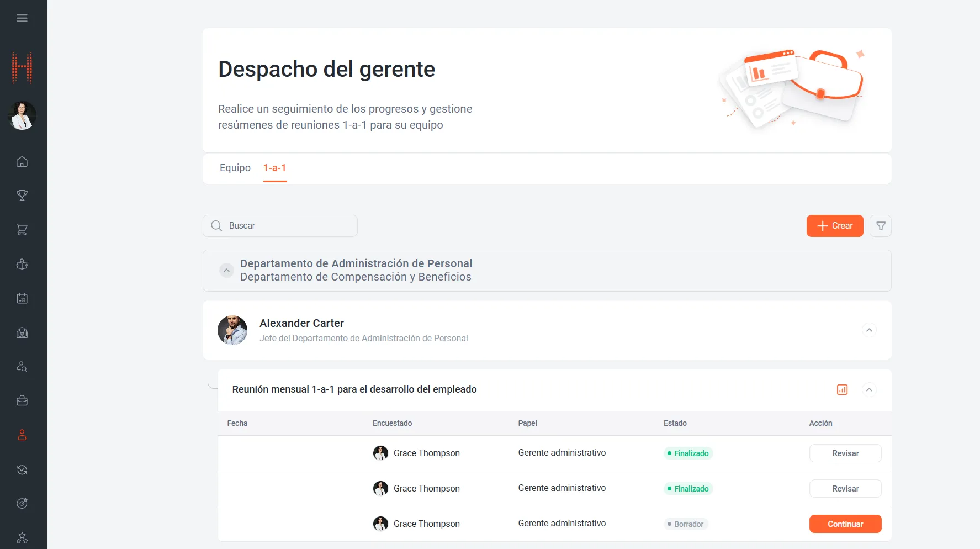Open the filter icon next to Crear

coord(881,226)
